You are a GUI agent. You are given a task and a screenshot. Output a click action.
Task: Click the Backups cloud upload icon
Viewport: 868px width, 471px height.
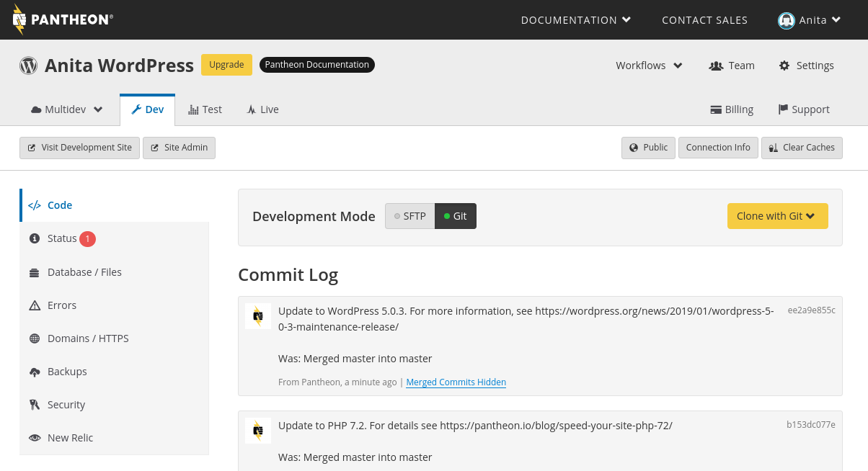[x=34, y=372]
